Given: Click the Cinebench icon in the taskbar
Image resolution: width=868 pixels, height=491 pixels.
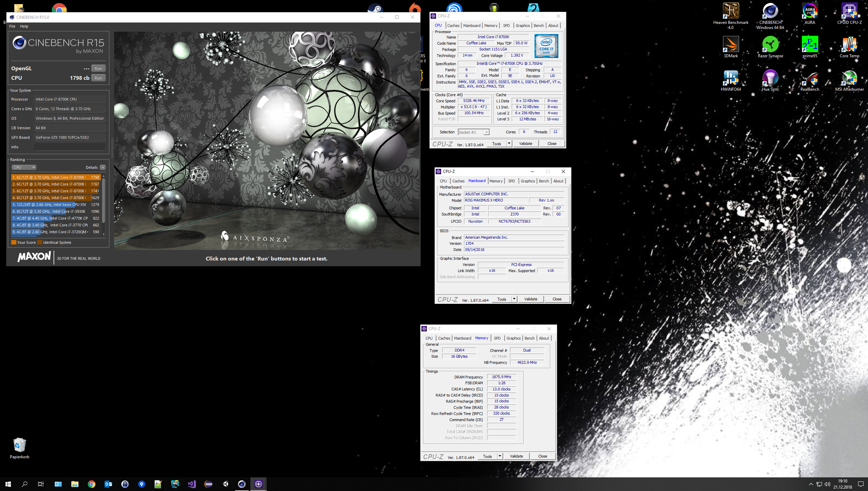Looking at the screenshot, I should (x=242, y=484).
